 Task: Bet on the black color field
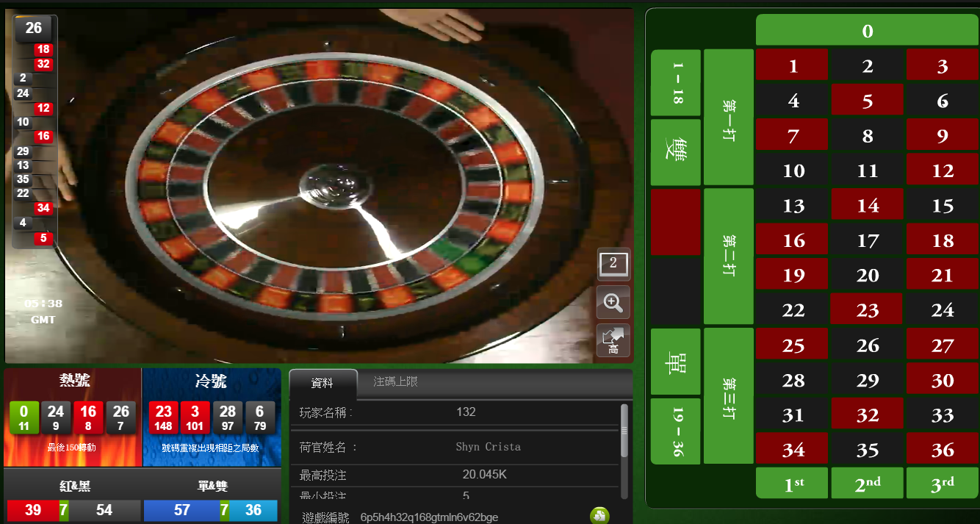pos(675,291)
